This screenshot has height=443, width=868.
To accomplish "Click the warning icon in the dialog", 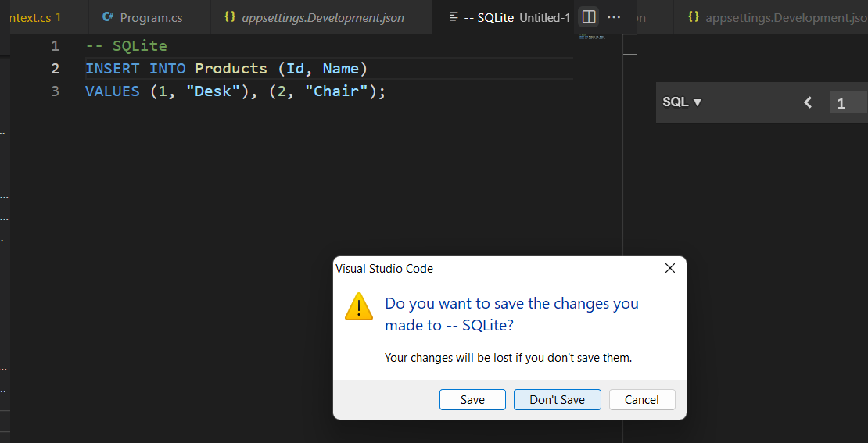I will [359, 306].
